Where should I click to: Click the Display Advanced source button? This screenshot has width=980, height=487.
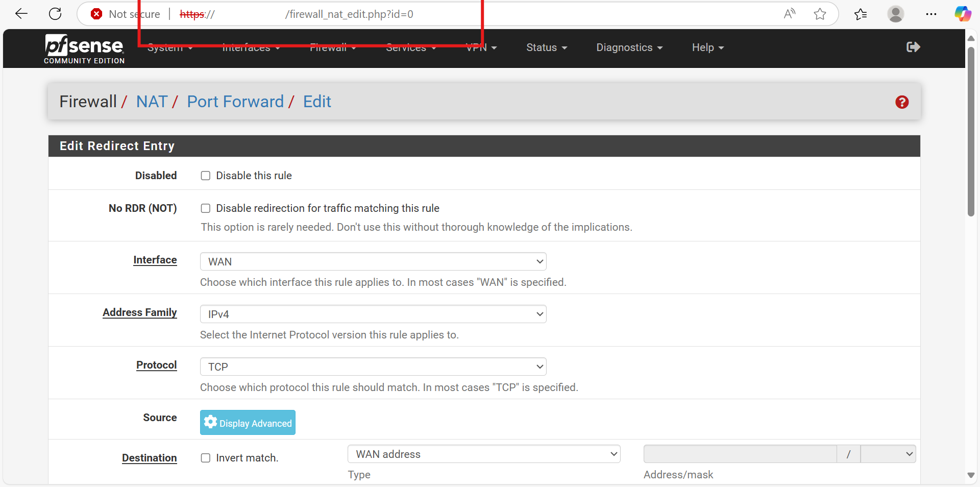[248, 423]
